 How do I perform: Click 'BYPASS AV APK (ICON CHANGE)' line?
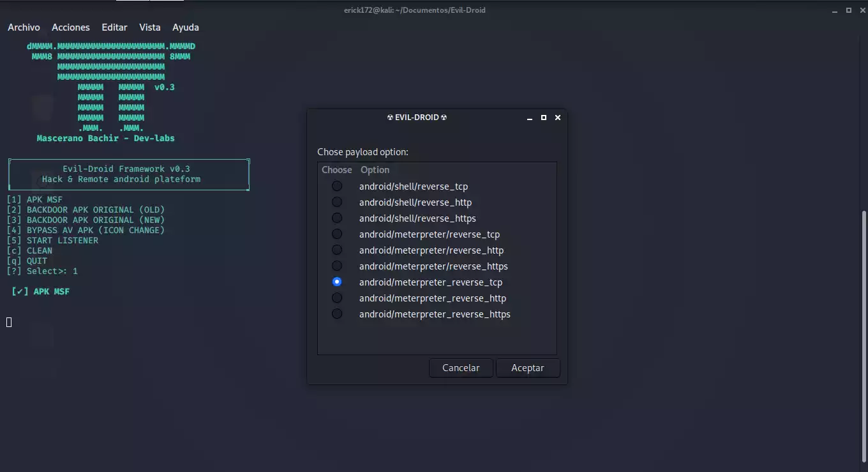pos(96,230)
